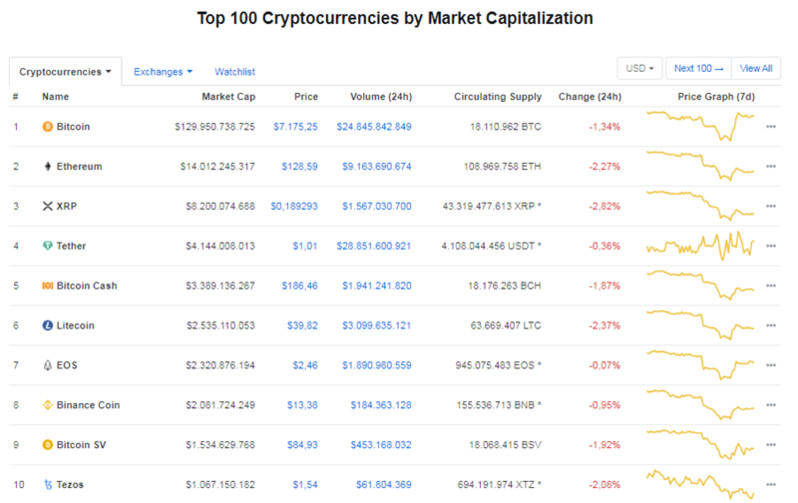The image size is (798, 503).
Task: Click the Ethereum diamond icon
Action: [47, 167]
